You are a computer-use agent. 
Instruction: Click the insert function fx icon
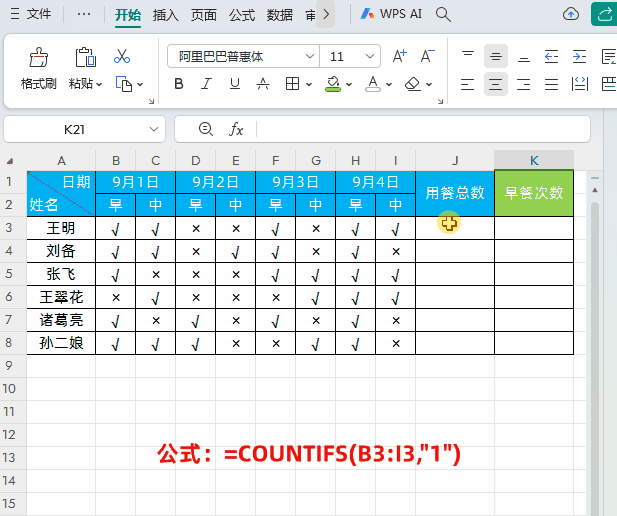point(237,129)
